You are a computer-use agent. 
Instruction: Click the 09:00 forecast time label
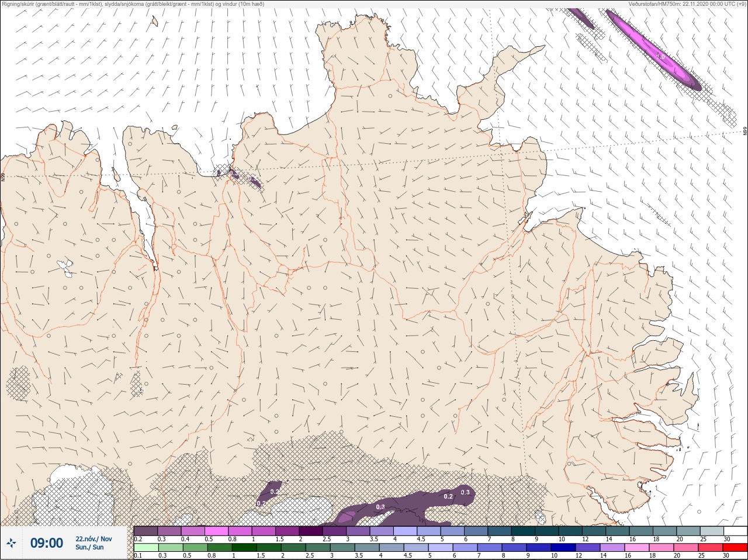tap(47, 543)
